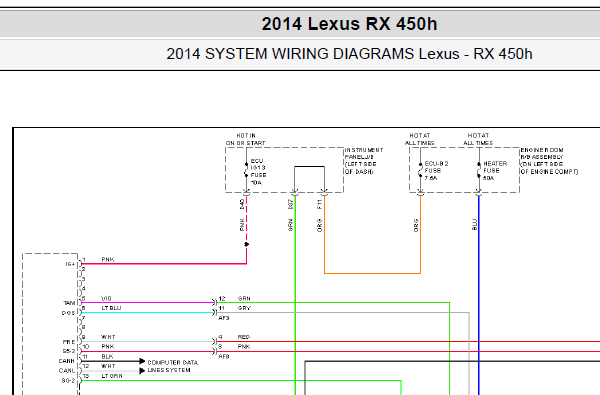600x395 pixels.
Task: Click pin number 2 on left connector
Action: [x=84, y=269]
